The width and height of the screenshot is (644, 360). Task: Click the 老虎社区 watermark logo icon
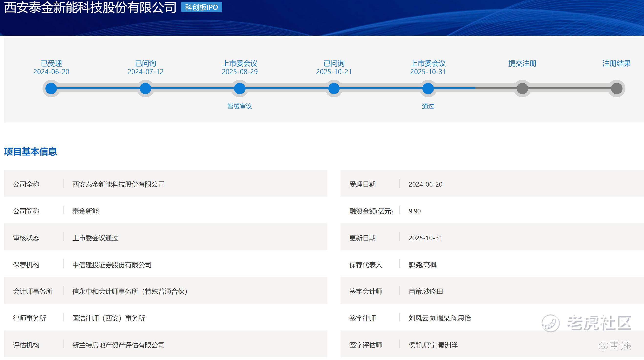click(550, 323)
